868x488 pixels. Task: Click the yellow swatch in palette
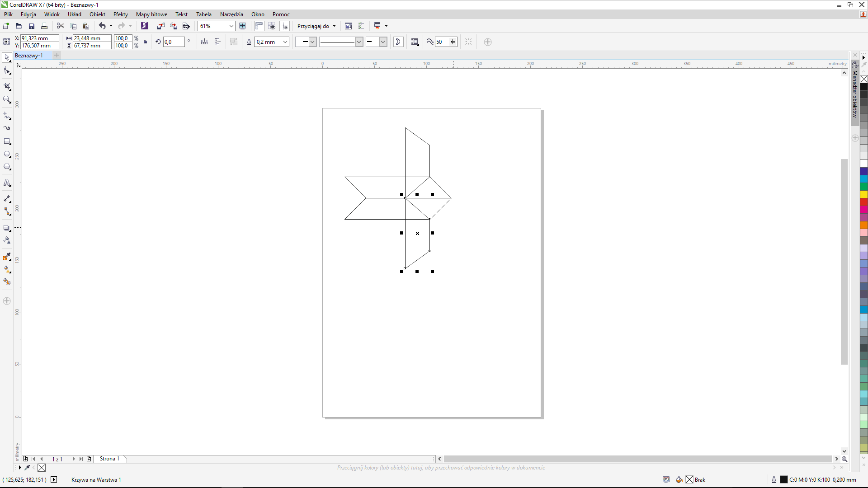click(863, 194)
